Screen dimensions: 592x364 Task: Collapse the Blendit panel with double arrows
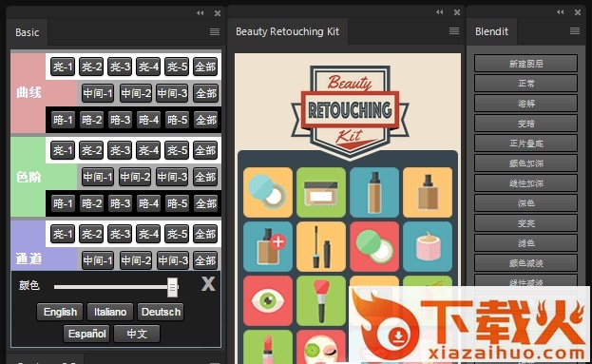tap(561, 12)
